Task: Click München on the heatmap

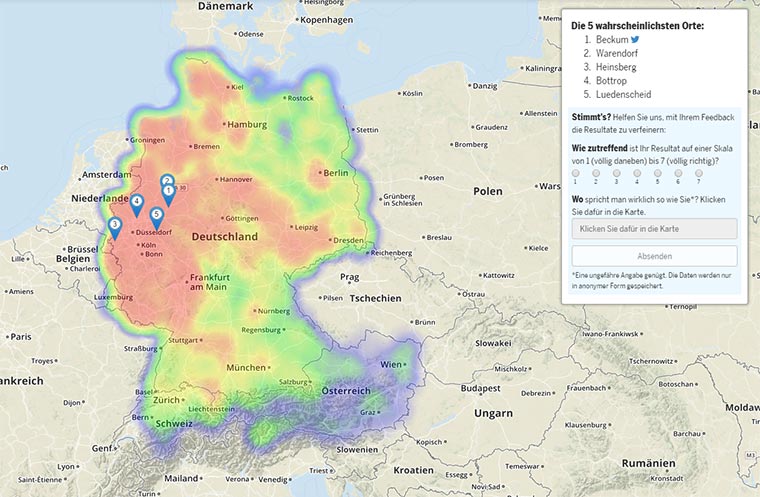Action: point(246,367)
